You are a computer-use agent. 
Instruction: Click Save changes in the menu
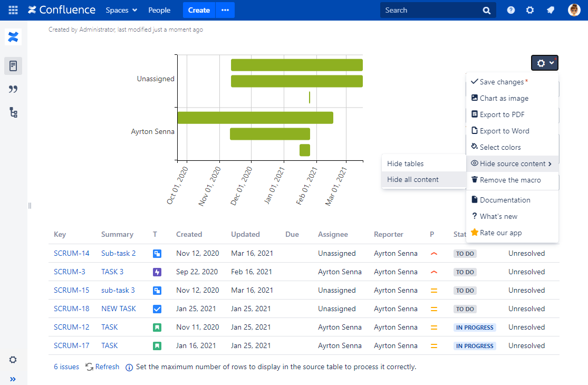click(x=502, y=82)
